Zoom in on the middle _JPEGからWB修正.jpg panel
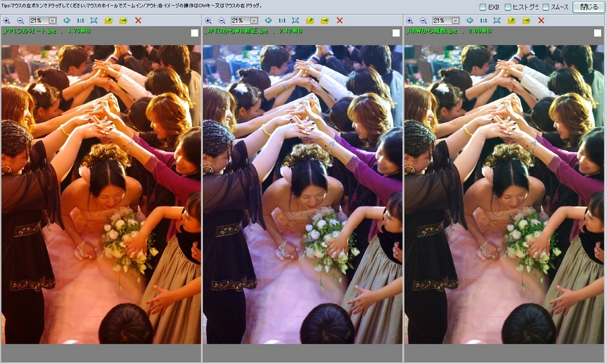The image size is (607, 364). [208, 21]
